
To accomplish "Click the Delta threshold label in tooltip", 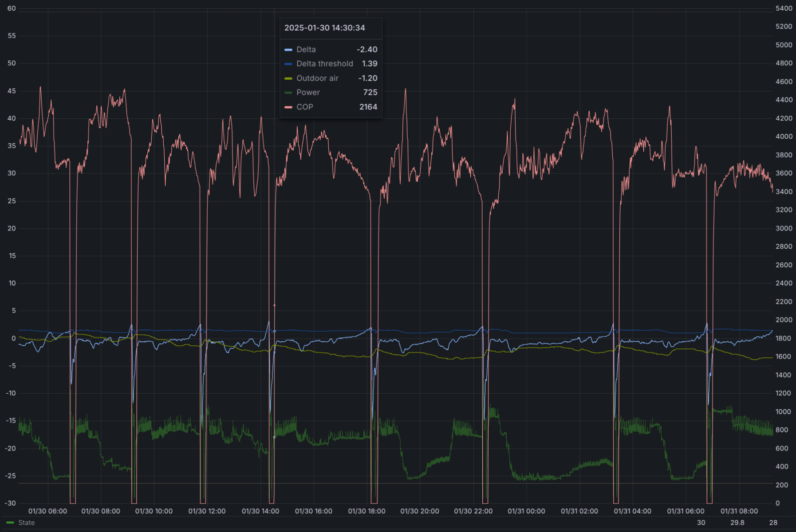I will click(x=324, y=64).
